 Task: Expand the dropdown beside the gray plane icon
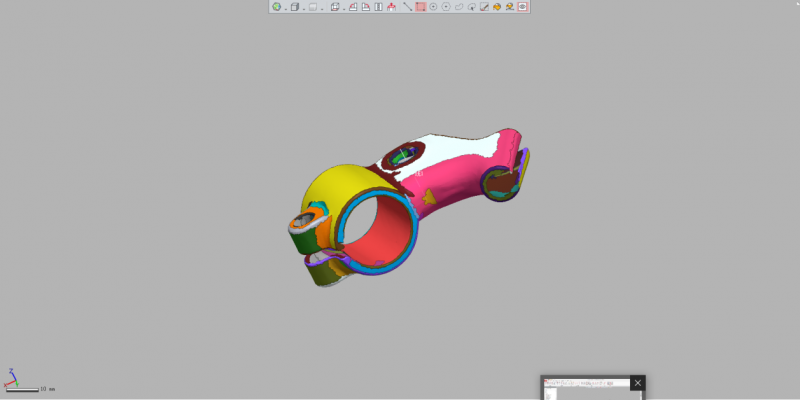322,9
